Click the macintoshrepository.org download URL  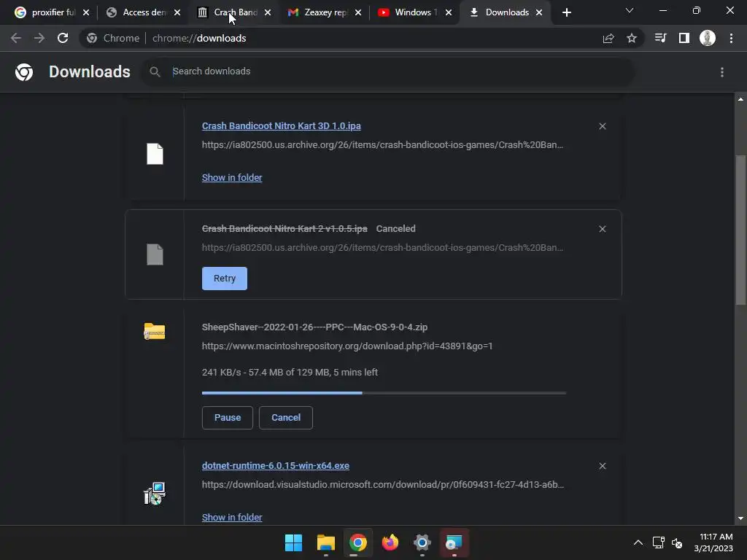pyautogui.click(x=347, y=346)
